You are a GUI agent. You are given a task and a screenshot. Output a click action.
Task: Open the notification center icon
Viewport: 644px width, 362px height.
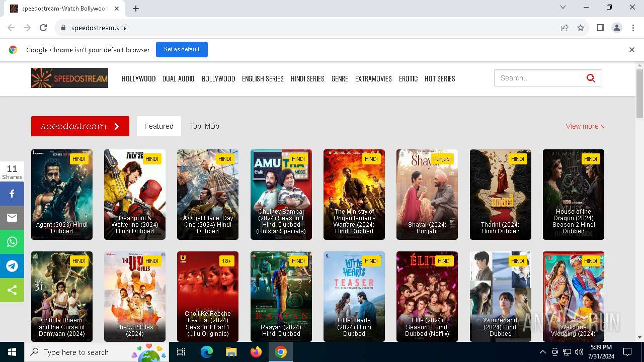[x=627, y=352]
